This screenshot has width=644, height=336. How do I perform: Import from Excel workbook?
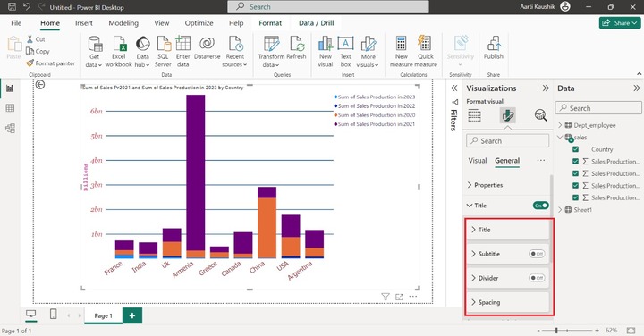tap(119, 52)
